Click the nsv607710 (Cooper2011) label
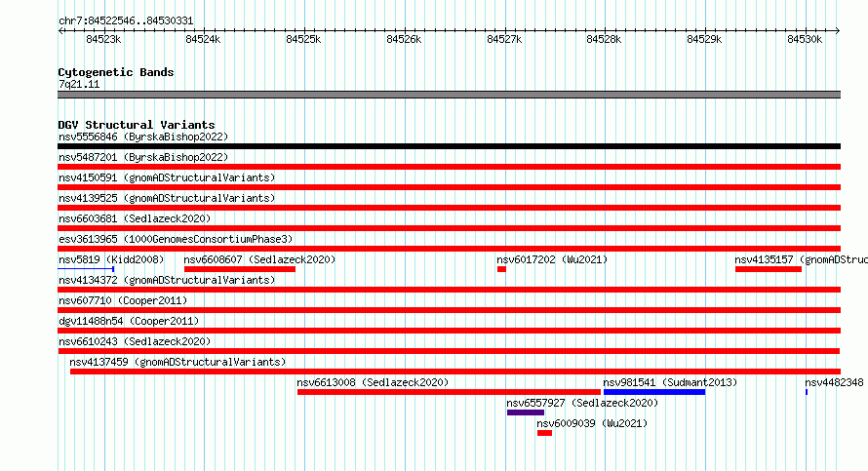This screenshot has width=868, height=471. [123, 300]
